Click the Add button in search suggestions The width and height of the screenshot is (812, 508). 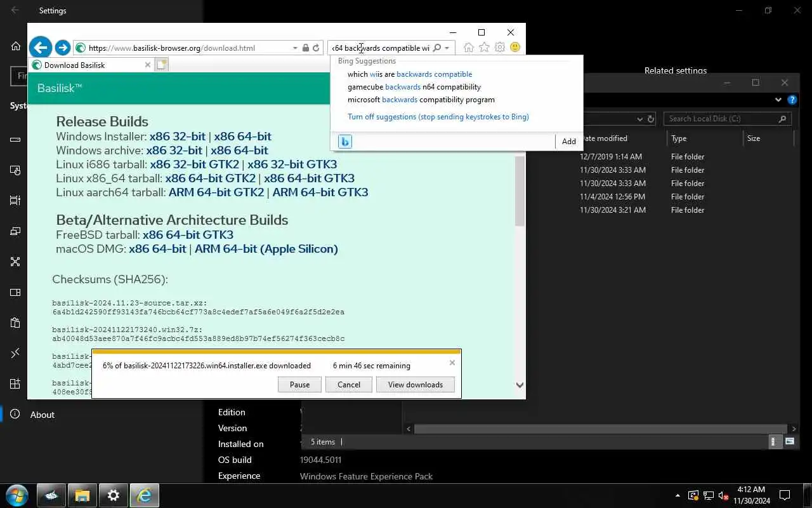click(569, 142)
